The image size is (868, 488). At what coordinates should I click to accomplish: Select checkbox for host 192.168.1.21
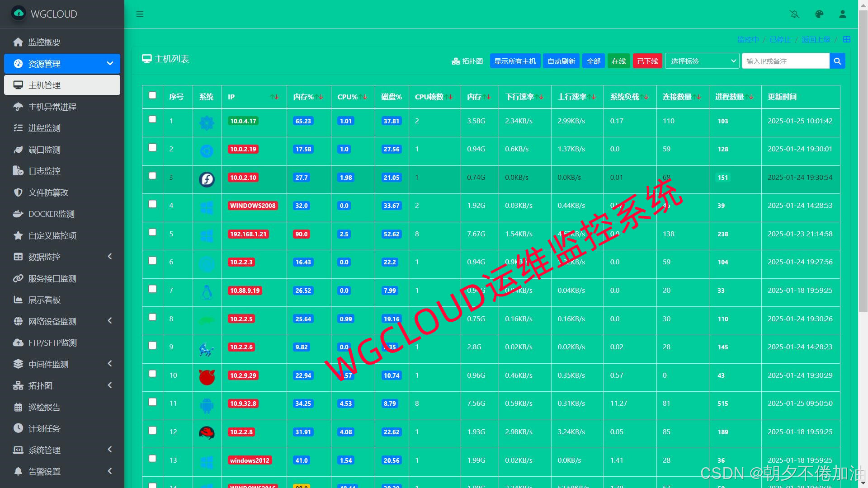click(152, 232)
